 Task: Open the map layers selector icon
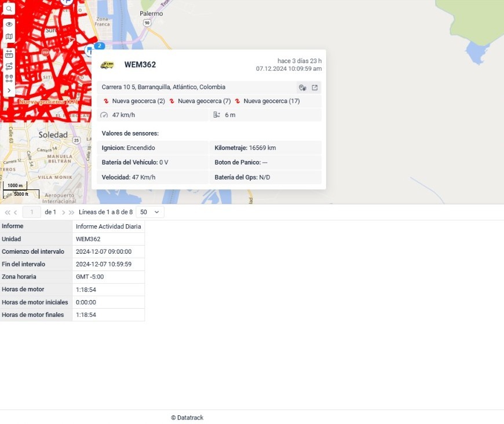pyautogui.click(x=9, y=36)
